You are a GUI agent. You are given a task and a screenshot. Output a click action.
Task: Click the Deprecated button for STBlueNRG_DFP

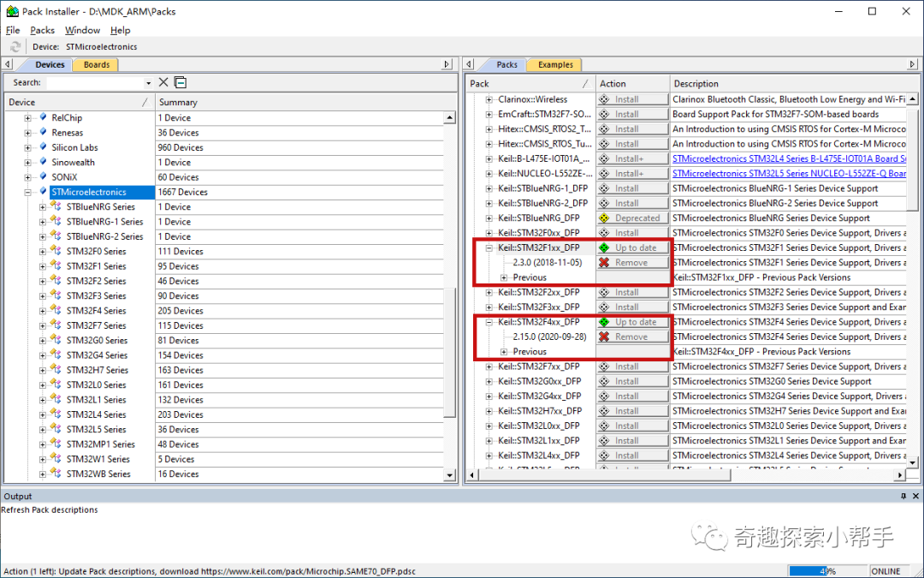(633, 218)
